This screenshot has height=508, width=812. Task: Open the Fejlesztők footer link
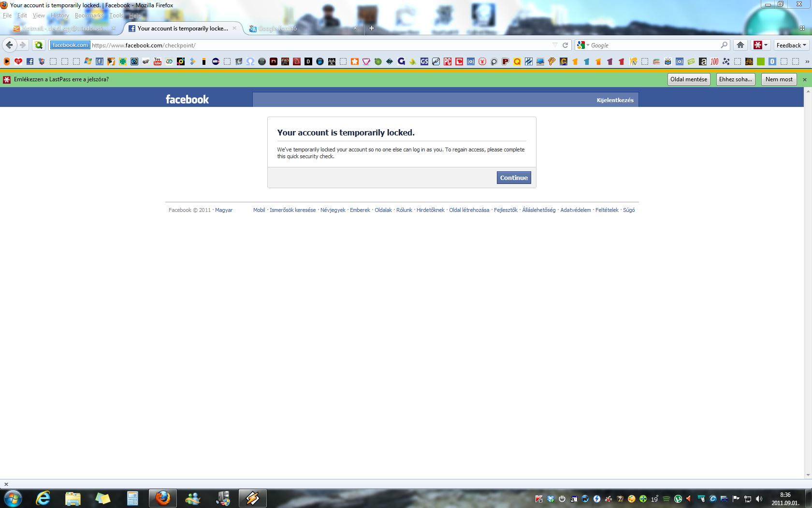tap(506, 210)
